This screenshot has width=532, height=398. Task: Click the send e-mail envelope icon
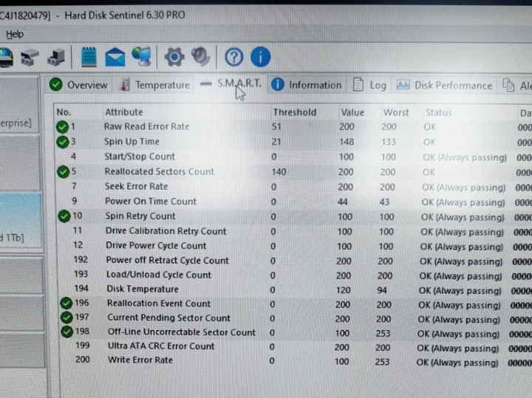point(115,57)
